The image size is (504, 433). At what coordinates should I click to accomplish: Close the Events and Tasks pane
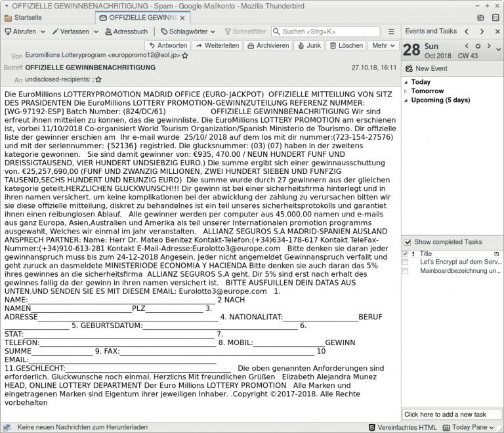tap(497, 31)
